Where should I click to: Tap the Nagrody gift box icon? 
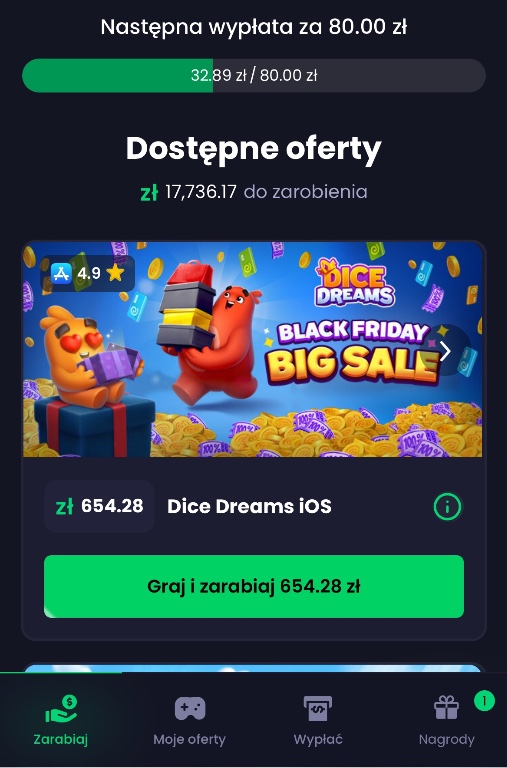[x=446, y=708]
